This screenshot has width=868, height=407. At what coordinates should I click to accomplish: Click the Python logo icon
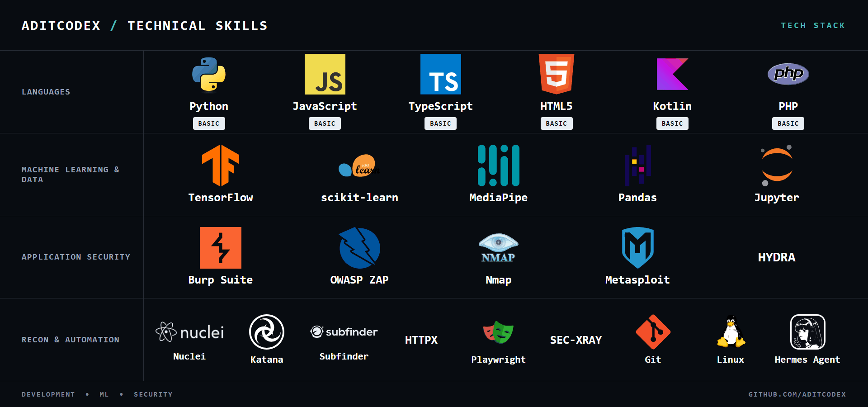(x=209, y=74)
